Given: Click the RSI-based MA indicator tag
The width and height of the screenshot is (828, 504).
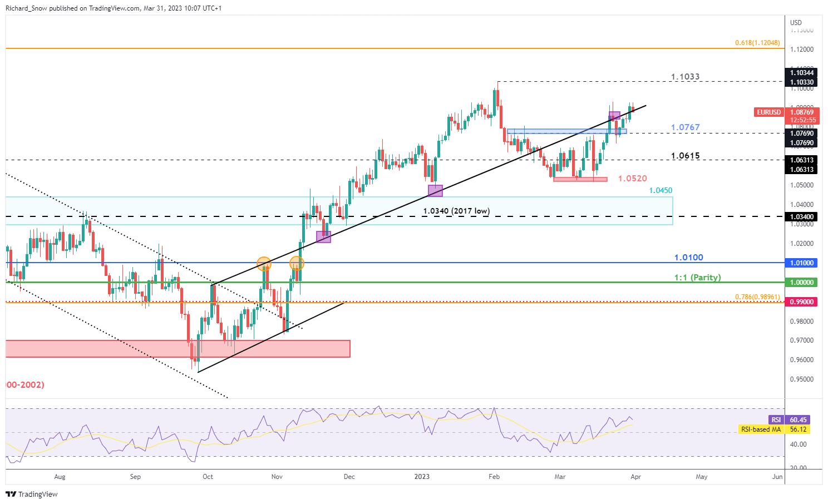Looking at the screenshot, I should point(761,429).
